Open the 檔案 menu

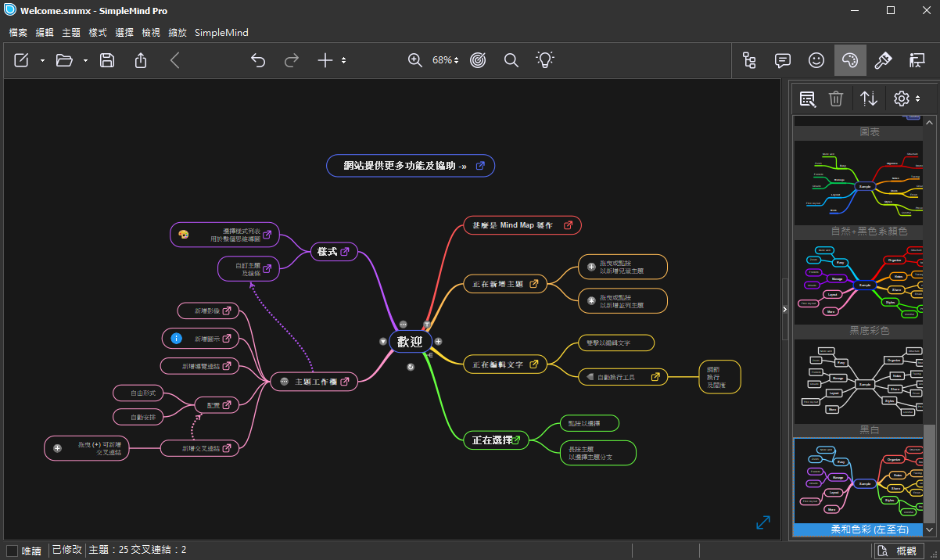pos(18,33)
